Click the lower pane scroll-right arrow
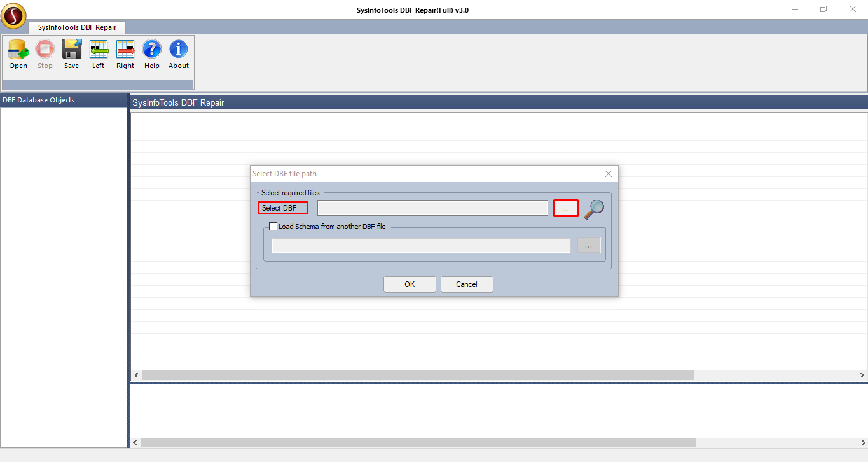Image resolution: width=868 pixels, height=462 pixels. click(862, 442)
